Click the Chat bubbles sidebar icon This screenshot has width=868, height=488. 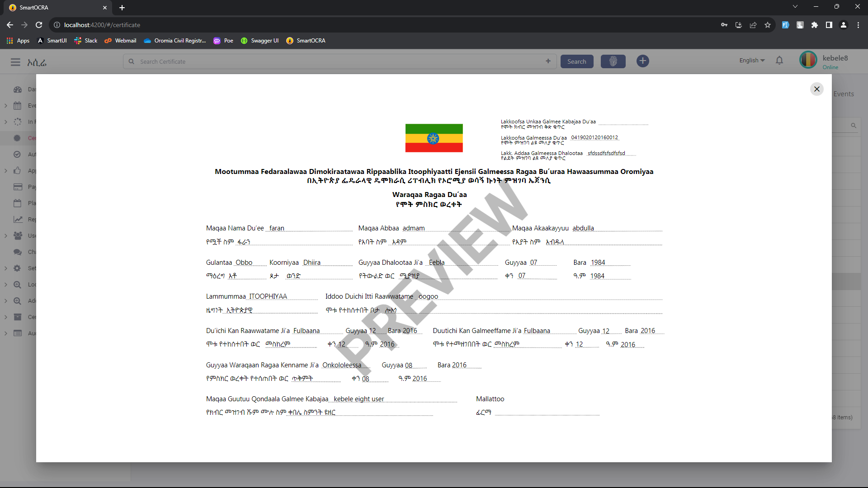(17, 252)
